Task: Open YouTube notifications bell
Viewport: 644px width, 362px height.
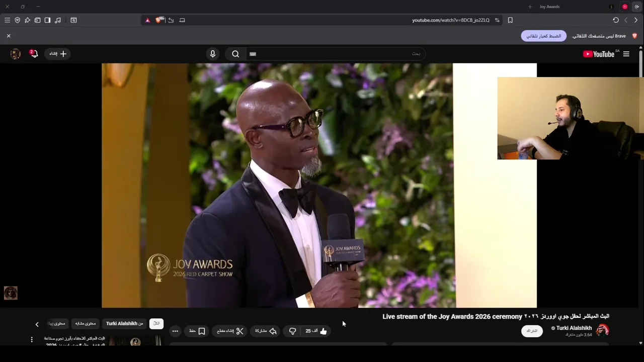Action: 34,53
